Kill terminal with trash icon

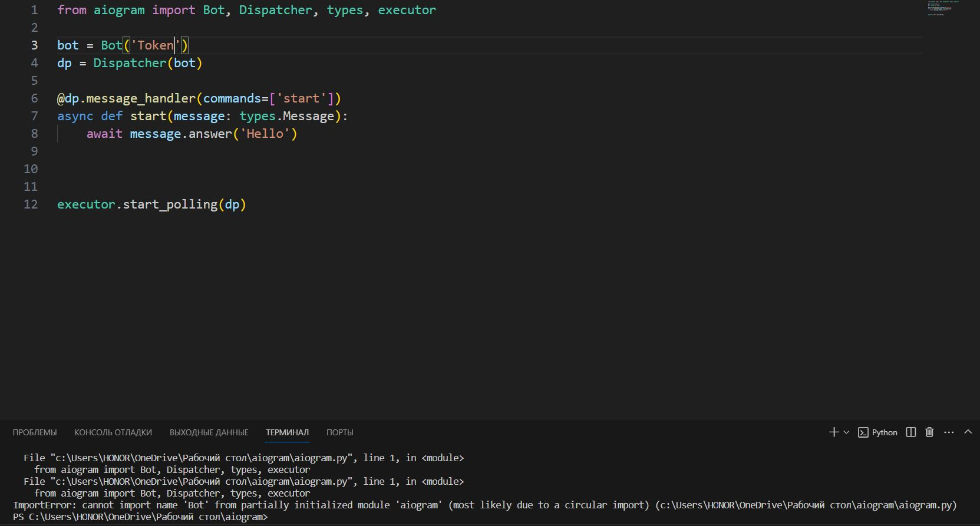930,432
